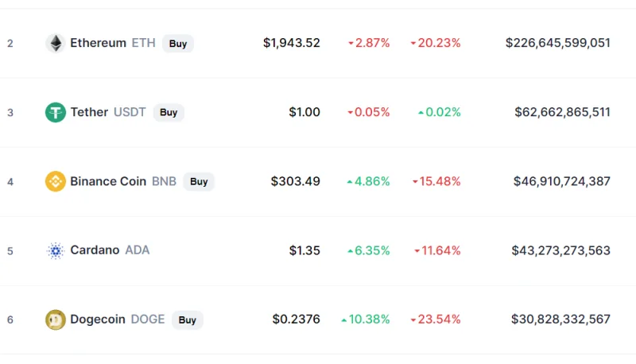
Task: Click the ETH ticker symbol
Action: coord(144,43)
